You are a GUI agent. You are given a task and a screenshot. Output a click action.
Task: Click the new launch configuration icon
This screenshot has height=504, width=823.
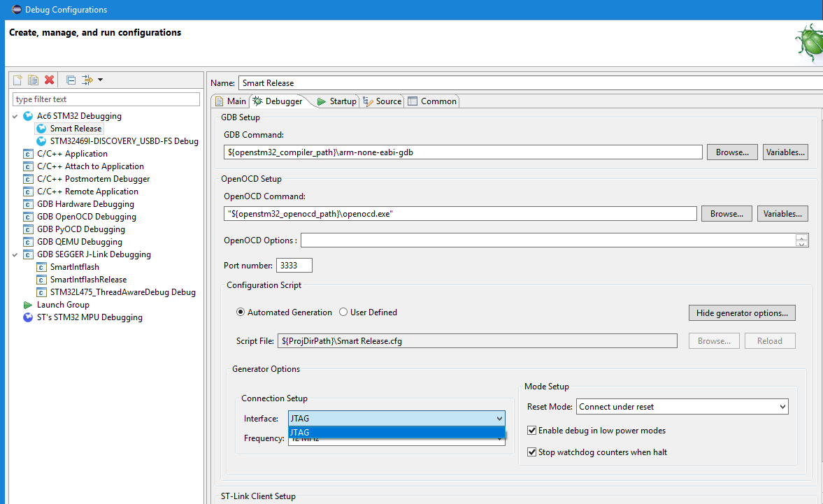(18, 80)
